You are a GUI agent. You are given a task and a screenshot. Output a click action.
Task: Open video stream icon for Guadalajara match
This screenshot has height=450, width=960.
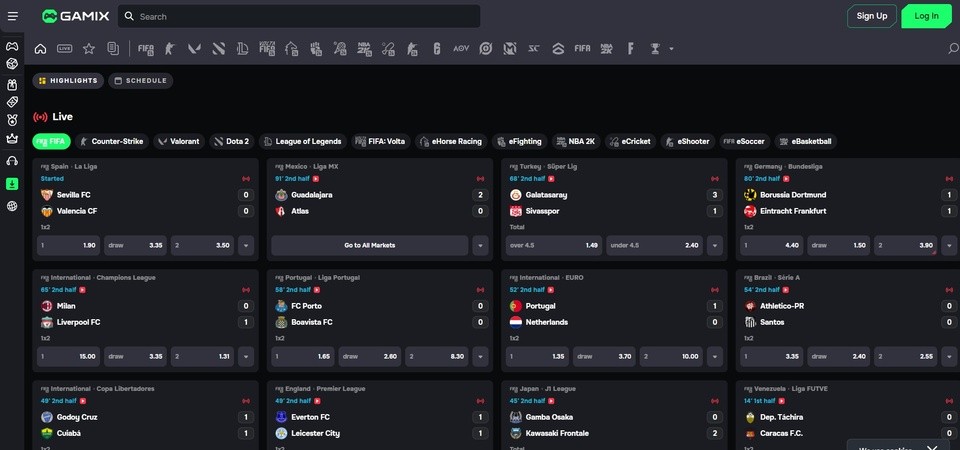317,179
